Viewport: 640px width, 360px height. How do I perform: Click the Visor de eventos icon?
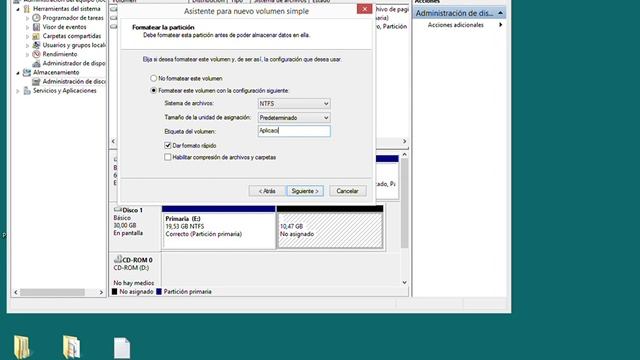[x=36, y=27]
